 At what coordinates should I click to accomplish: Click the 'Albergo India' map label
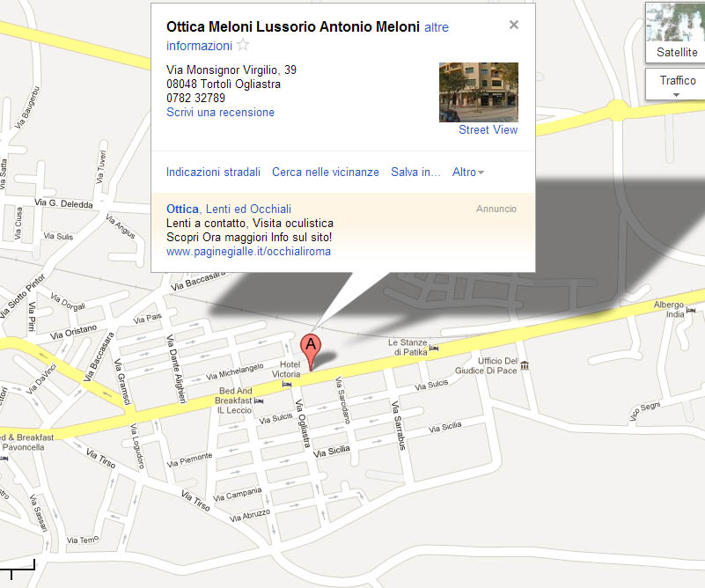coord(669,309)
